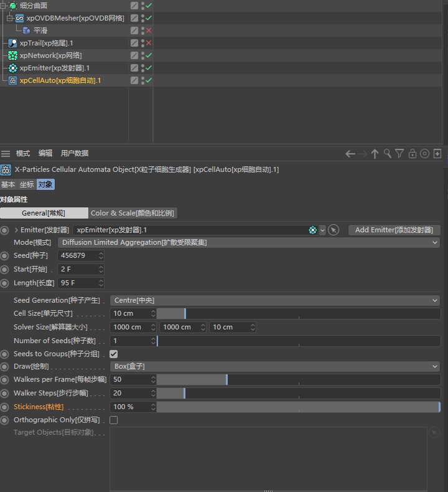Open the 模式 menu
The width and height of the screenshot is (448, 492).
point(23,153)
